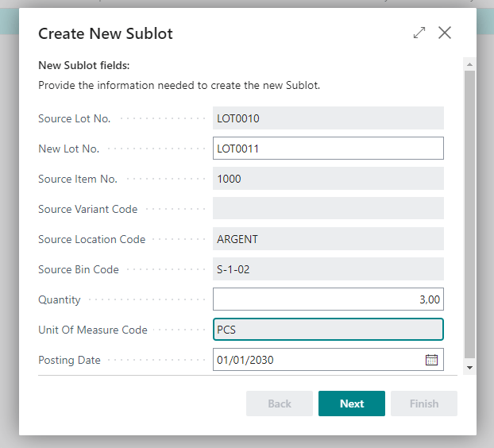The height and width of the screenshot is (448, 494).
Task: Open the Posting Date calendar picker
Action: pyautogui.click(x=431, y=360)
